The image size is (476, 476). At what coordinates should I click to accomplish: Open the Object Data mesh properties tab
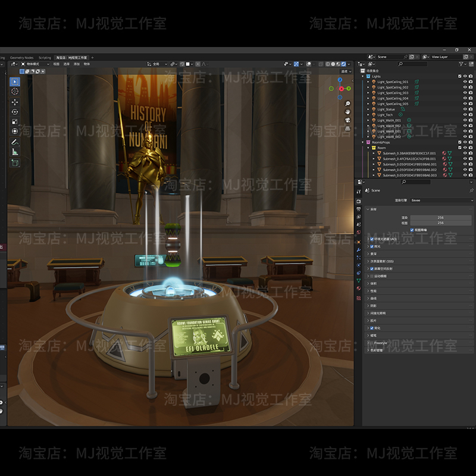click(x=359, y=281)
